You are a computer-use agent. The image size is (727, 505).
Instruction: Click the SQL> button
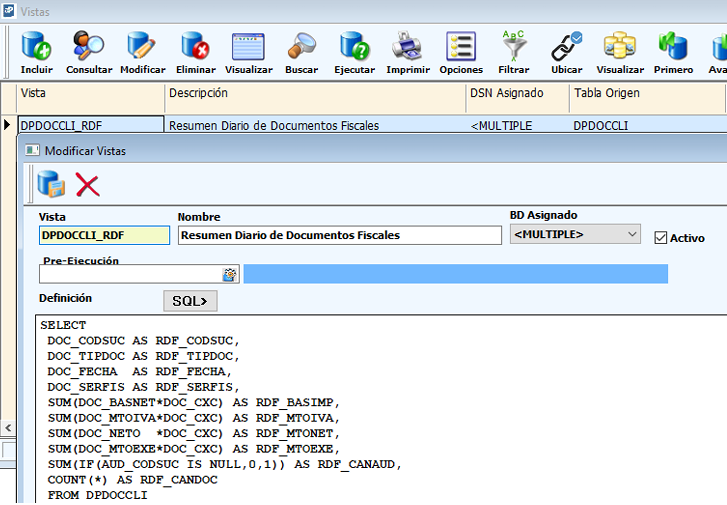point(190,301)
